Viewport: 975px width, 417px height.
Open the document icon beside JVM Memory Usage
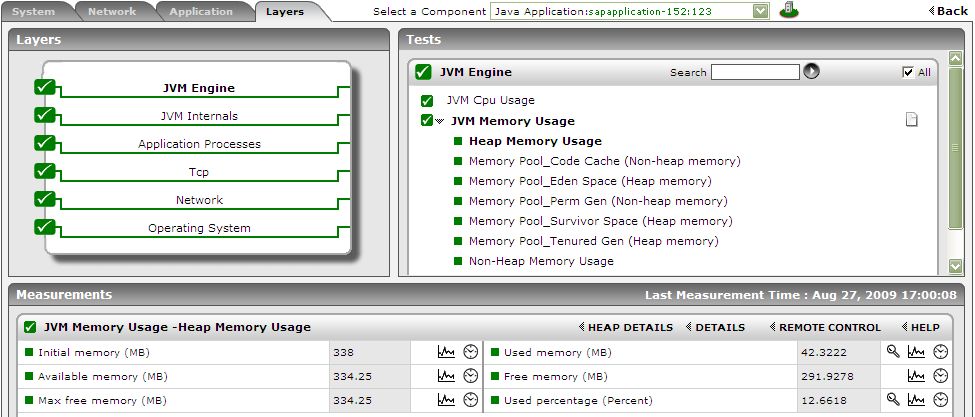911,120
